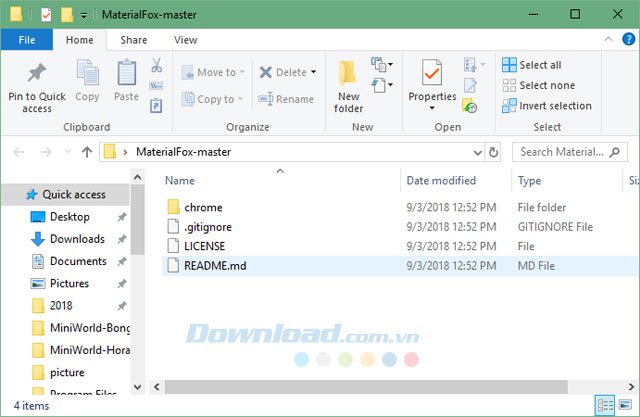
Task: Click the Edit file icon in Open group
Action: [470, 85]
